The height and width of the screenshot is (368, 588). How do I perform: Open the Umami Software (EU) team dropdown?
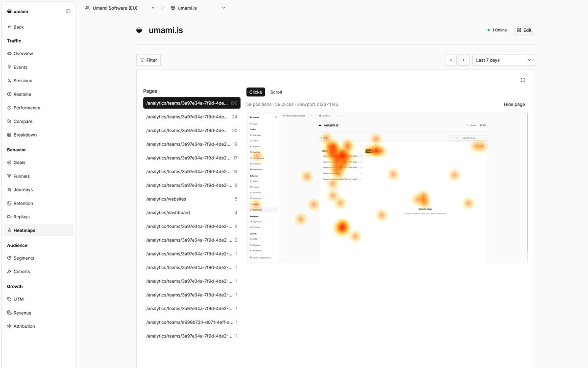(x=120, y=8)
